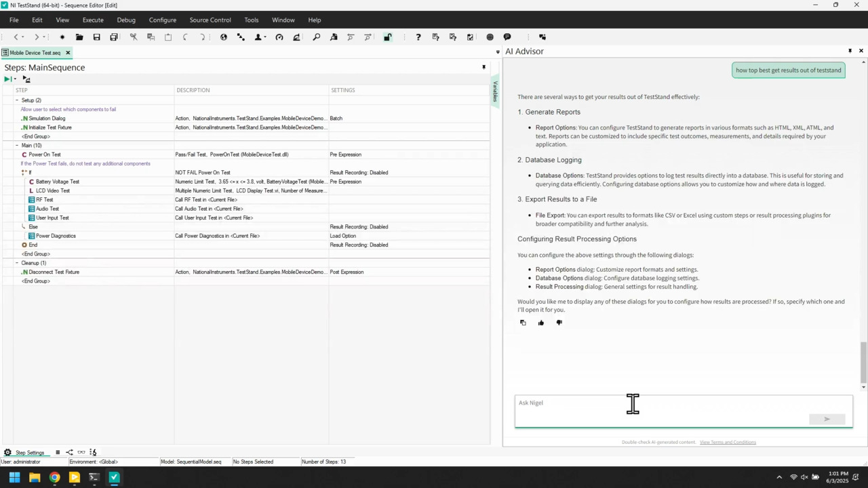The height and width of the screenshot is (488, 868).
Task: Toggle the pin on AI Advisor panel
Action: point(850,51)
